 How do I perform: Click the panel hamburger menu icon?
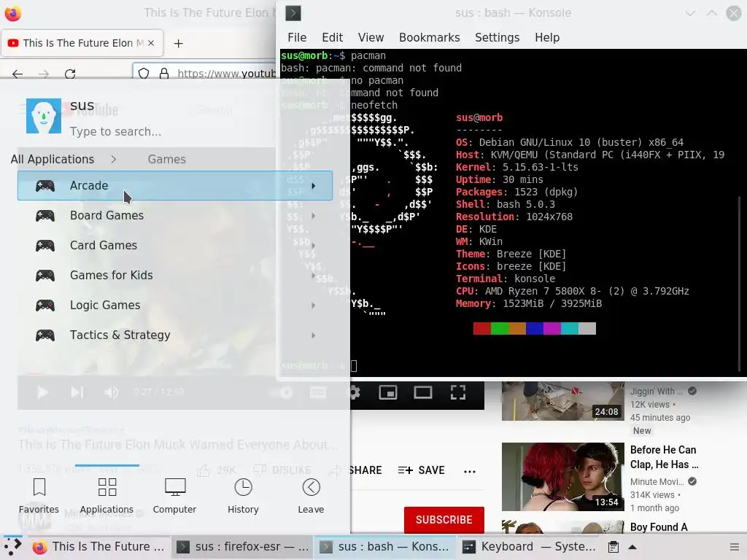735,547
